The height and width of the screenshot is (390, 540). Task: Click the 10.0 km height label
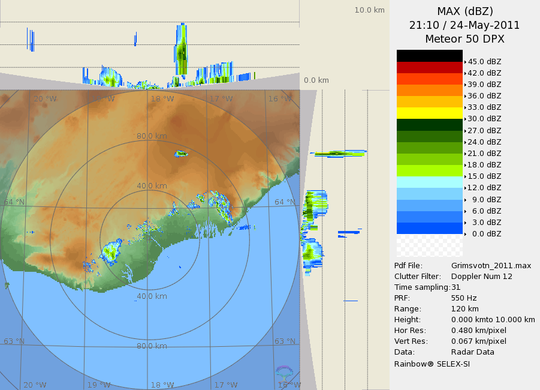pyautogui.click(x=370, y=10)
